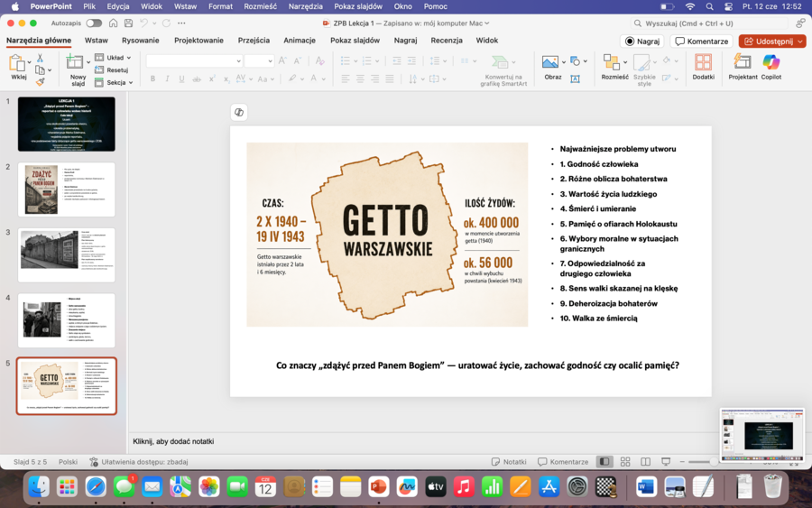Click the Szybkie style icon
812x508 pixels.
(641, 63)
